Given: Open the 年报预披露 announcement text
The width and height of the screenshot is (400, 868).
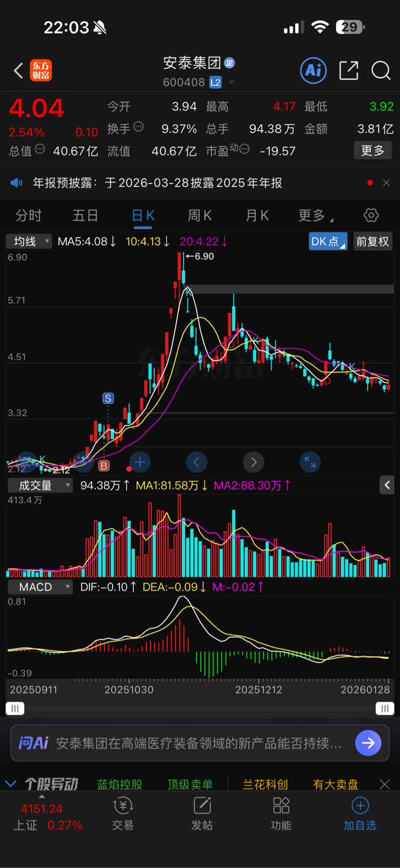Looking at the screenshot, I should pyautogui.click(x=157, y=183).
